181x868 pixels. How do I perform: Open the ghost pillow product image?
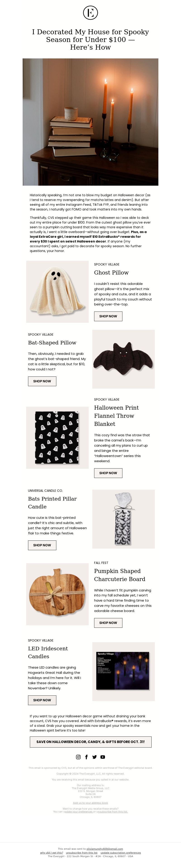point(57,291)
